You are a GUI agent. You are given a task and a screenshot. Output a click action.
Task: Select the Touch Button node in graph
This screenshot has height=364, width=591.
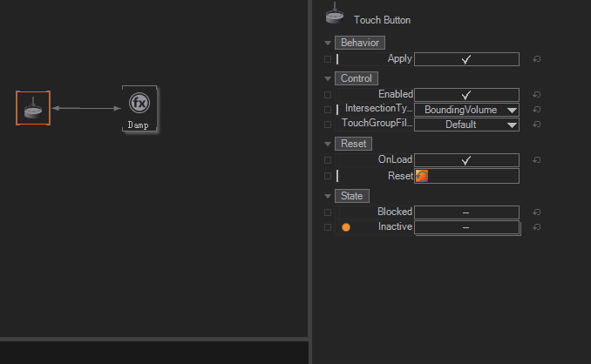[33, 108]
